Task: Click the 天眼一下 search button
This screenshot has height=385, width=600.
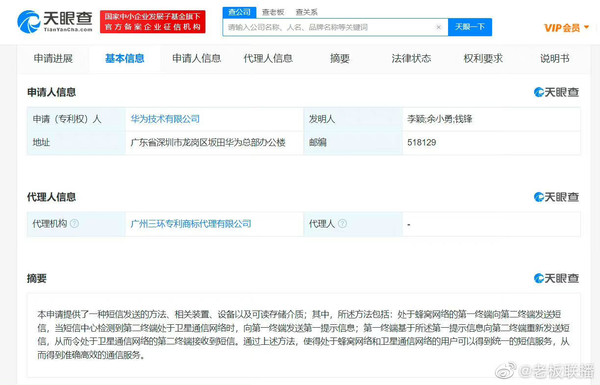Action: [x=470, y=27]
